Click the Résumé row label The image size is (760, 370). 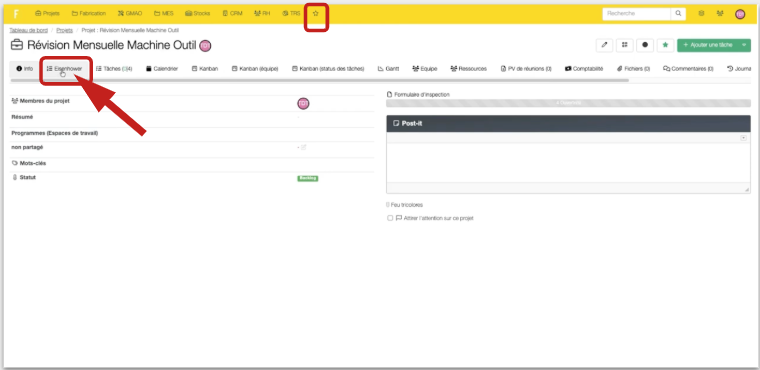[22, 117]
